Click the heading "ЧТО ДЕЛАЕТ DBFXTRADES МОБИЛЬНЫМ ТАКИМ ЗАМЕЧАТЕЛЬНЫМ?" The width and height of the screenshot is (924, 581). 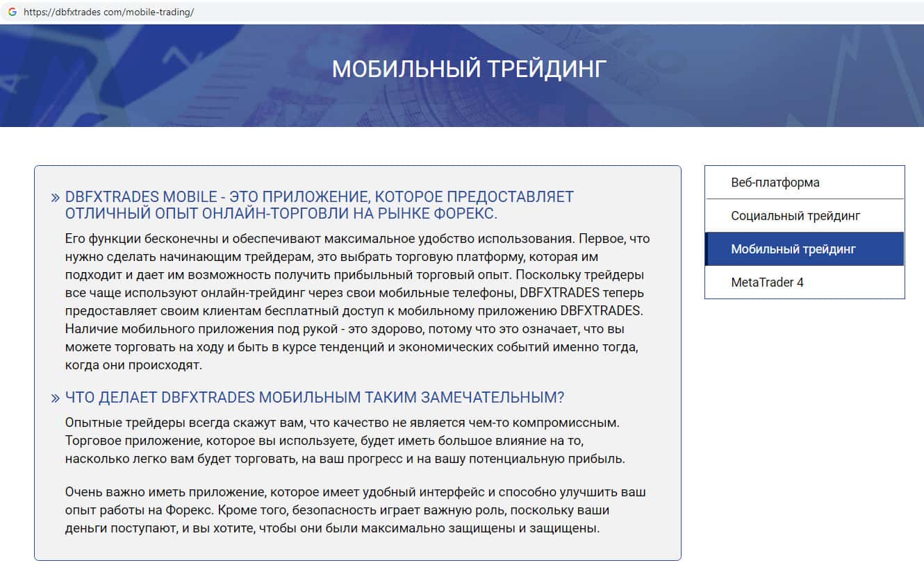pos(315,398)
